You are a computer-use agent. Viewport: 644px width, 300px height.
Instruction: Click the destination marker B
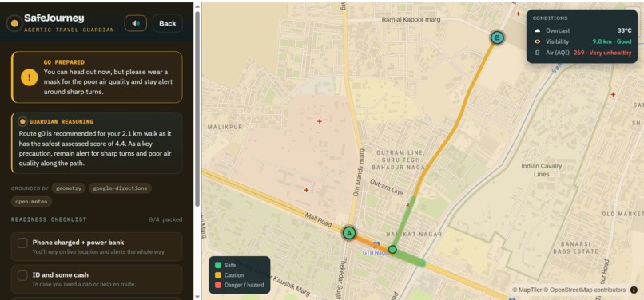click(497, 38)
